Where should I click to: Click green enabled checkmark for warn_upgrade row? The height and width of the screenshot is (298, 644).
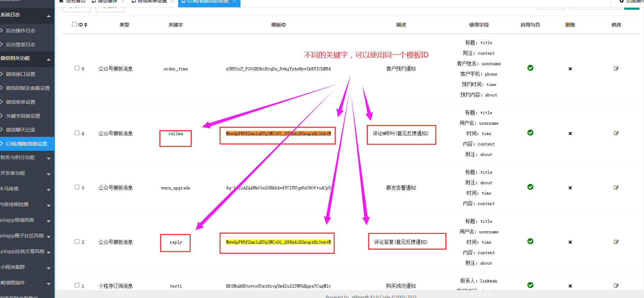530,187
